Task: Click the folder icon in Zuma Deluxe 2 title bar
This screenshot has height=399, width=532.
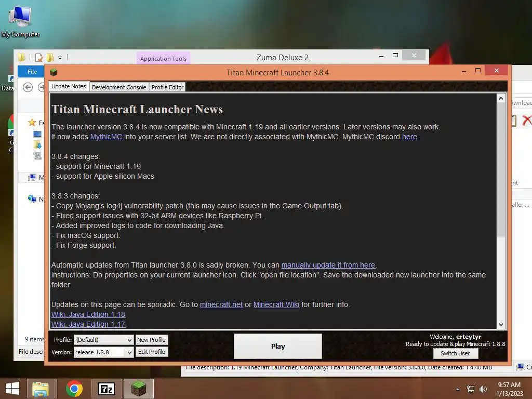Action: (x=22, y=57)
